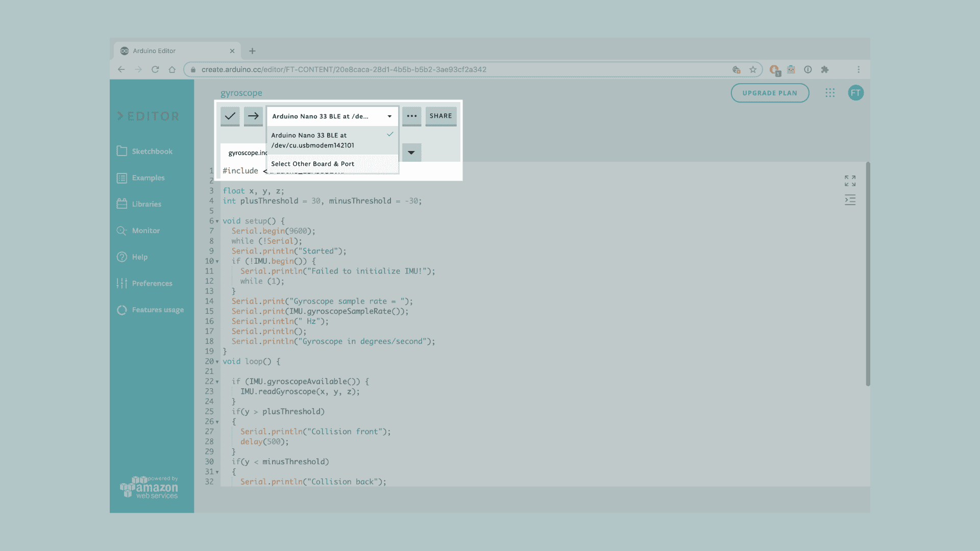Image resolution: width=980 pixels, height=551 pixels.
Task: Open the Arduino apps grid icon
Action: coord(830,93)
